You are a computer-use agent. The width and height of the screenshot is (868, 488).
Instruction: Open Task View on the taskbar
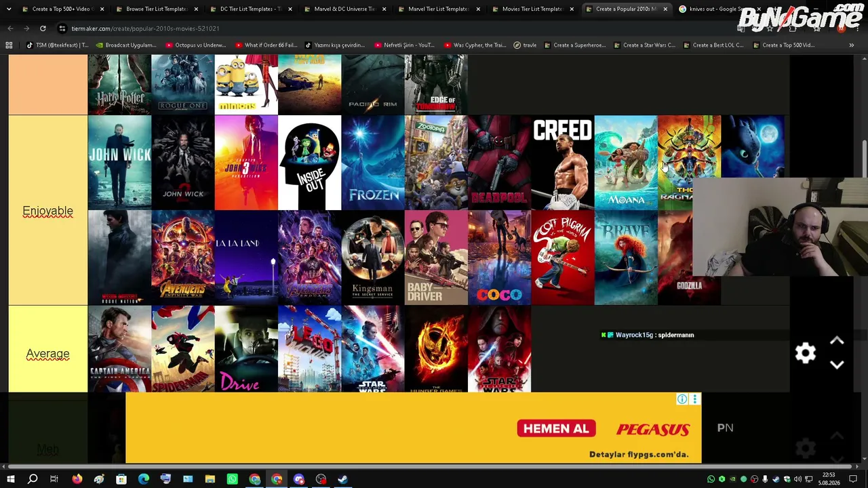coord(54,479)
